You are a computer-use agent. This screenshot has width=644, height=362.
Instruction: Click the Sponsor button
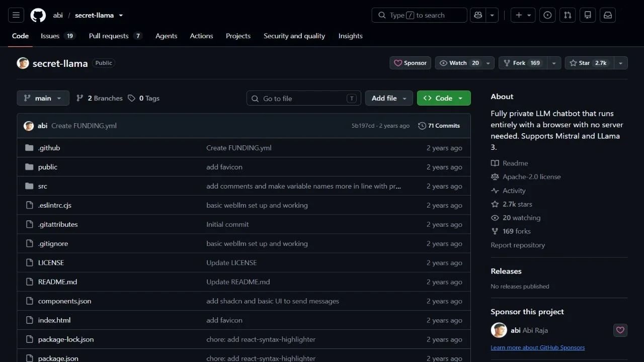coord(411,63)
